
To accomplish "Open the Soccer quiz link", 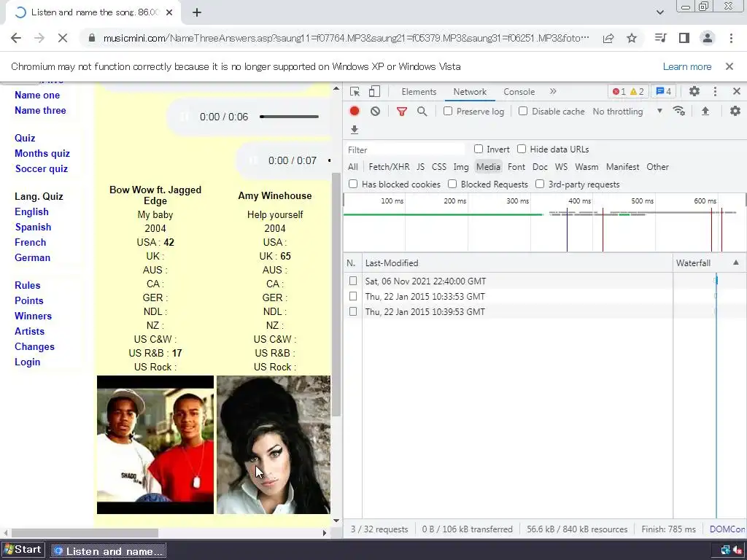I will coord(42,168).
